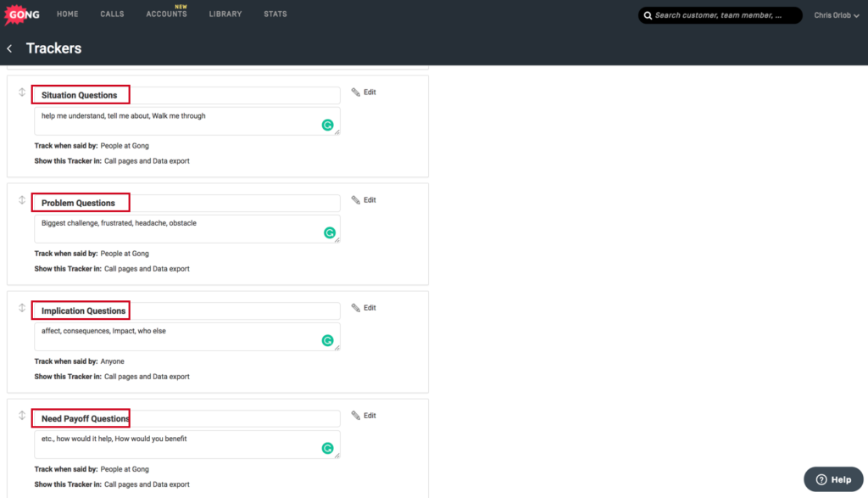The image size is (868, 498).
Task: Click Edit for Need Payoff Questions tracker
Action: (x=368, y=415)
